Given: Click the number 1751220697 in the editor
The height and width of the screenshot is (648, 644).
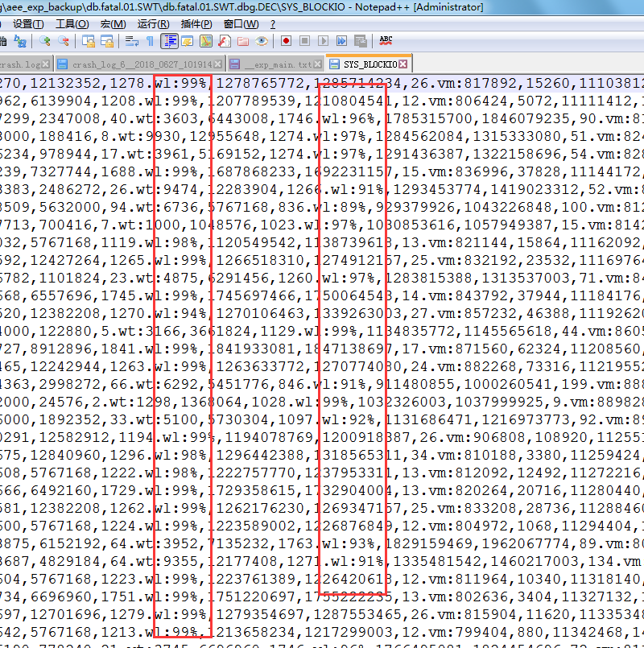Looking at the screenshot, I should [x=252, y=597].
